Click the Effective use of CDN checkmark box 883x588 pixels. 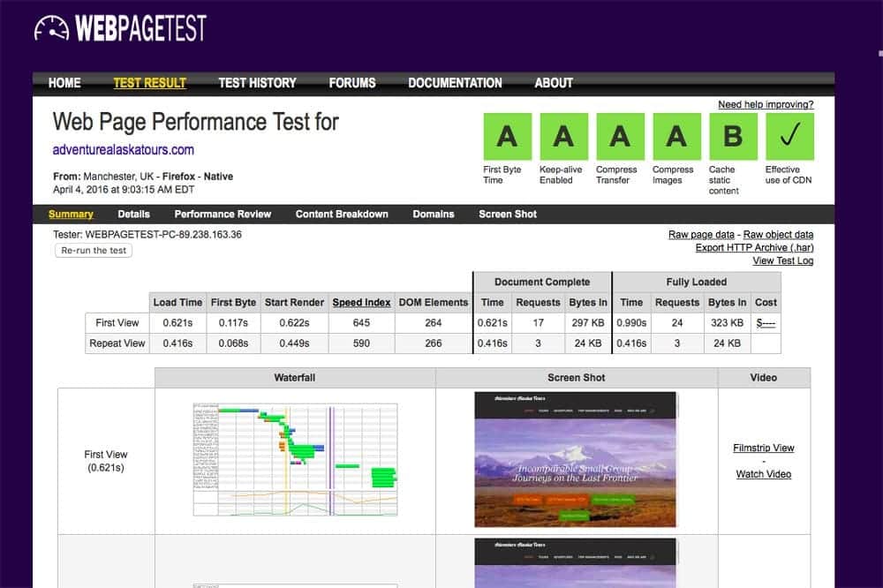click(790, 136)
